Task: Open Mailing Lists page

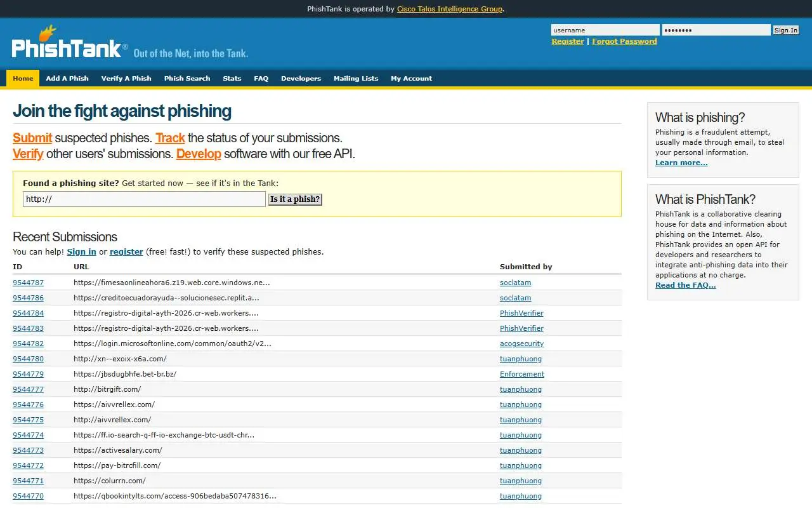Action: (356, 78)
